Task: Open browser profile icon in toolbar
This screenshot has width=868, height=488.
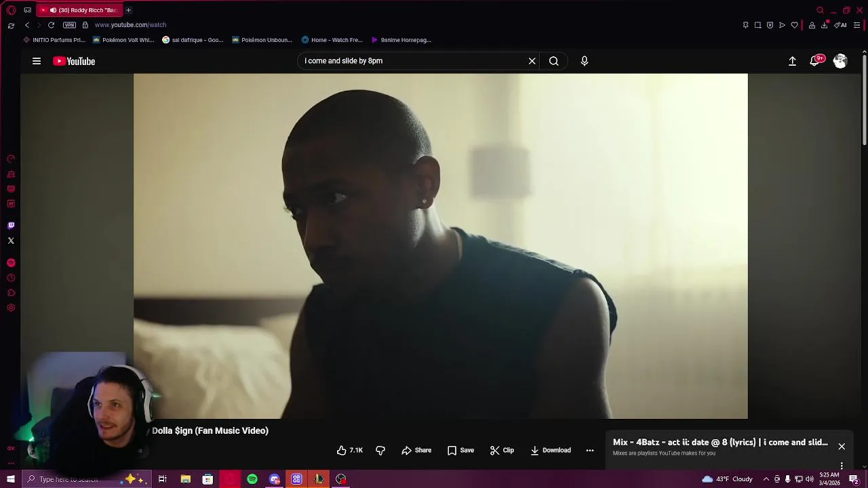Action: [812, 25]
